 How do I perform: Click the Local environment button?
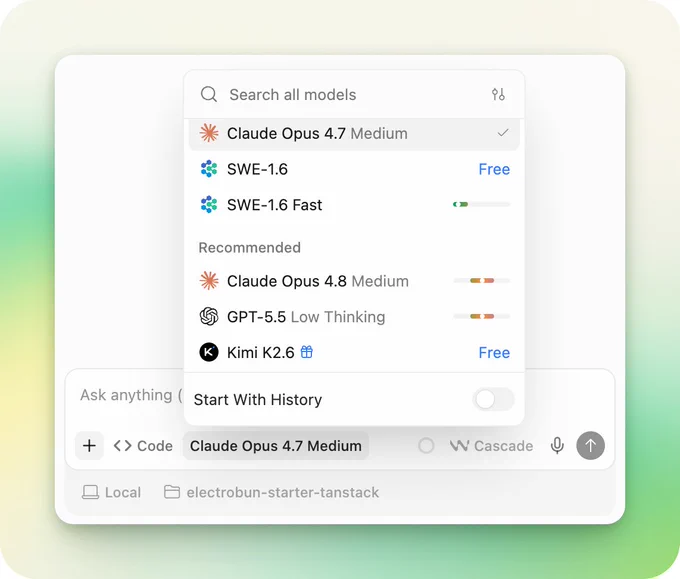tap(111, 492)
